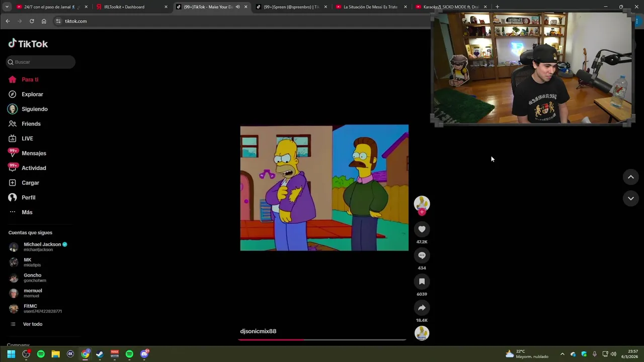
Task: Click the webcam overlay video
Action: coord(533,69)
